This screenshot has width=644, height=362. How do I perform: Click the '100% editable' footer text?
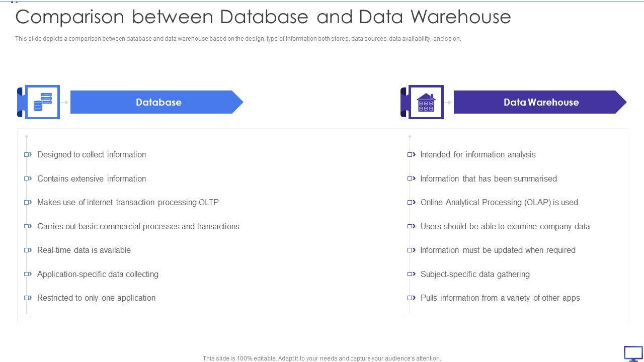pos(322,358)
